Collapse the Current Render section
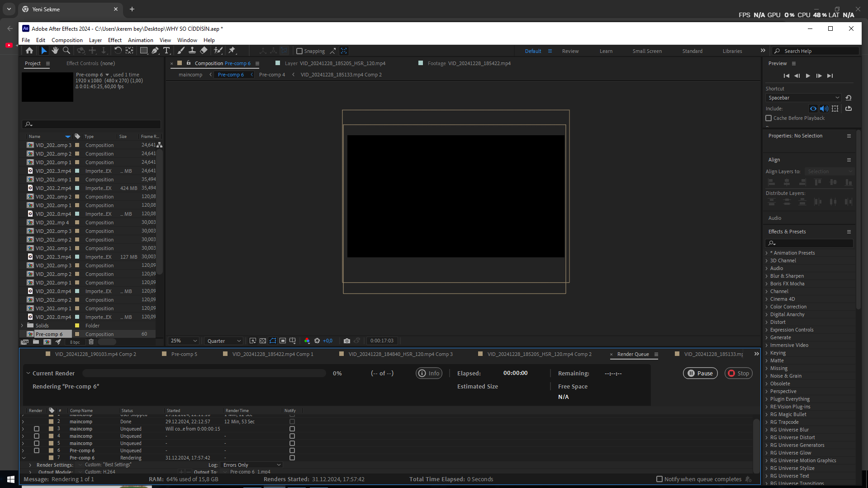868x488 pixels. point(28,373)
